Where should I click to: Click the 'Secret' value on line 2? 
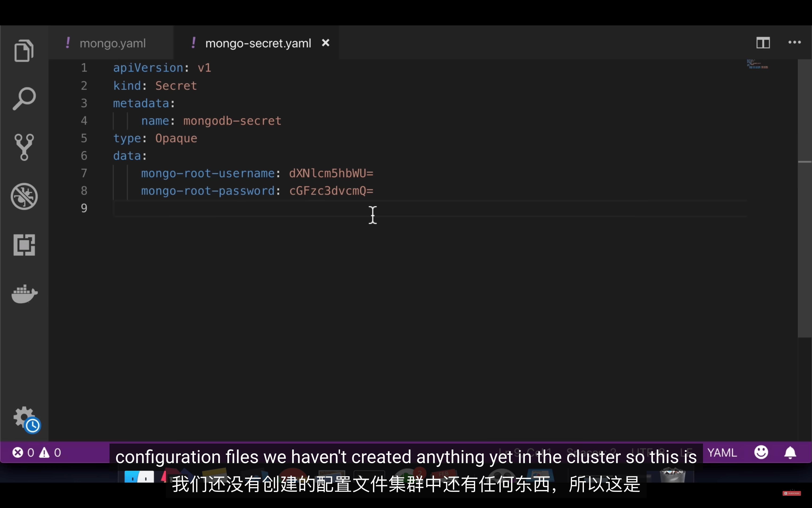[x=176, y=86]
